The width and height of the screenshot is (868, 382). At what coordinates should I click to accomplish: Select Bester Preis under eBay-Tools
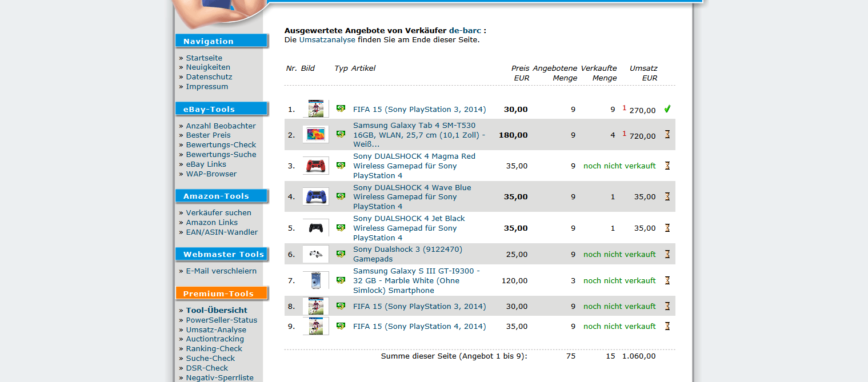pos(208,135)
